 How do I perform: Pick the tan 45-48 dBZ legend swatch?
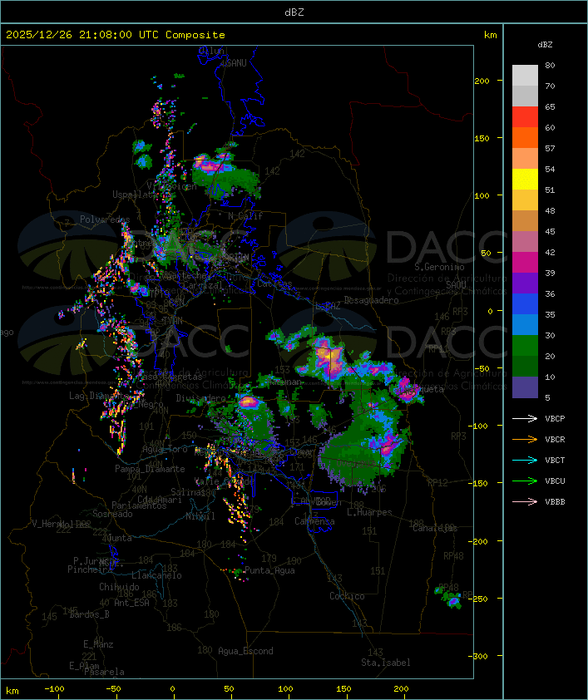[525, 220]
